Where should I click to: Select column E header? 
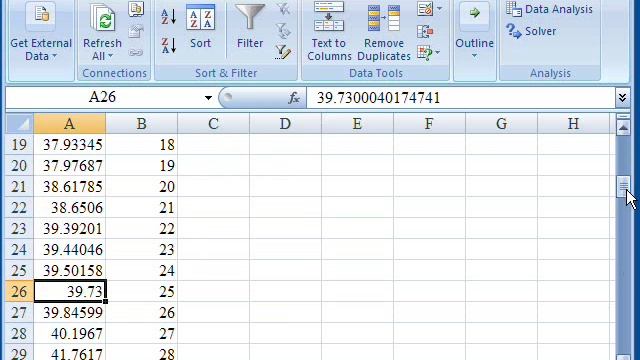[357, 124]
